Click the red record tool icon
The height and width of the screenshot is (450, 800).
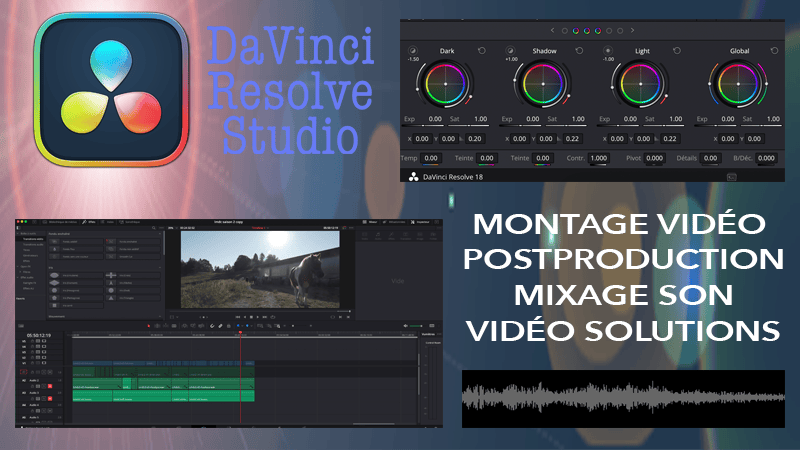(x=148, y=326)
